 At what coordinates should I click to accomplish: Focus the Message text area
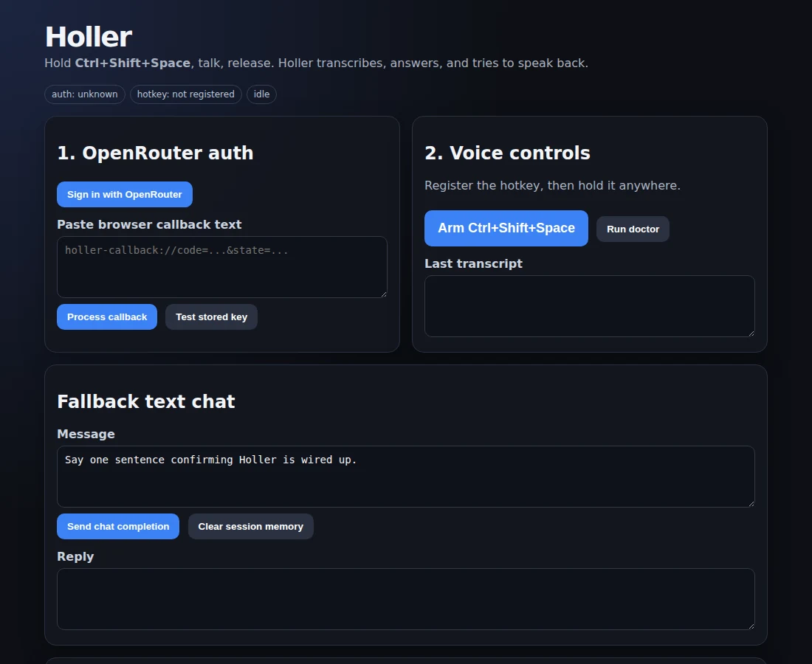click(x=405, y=477)
